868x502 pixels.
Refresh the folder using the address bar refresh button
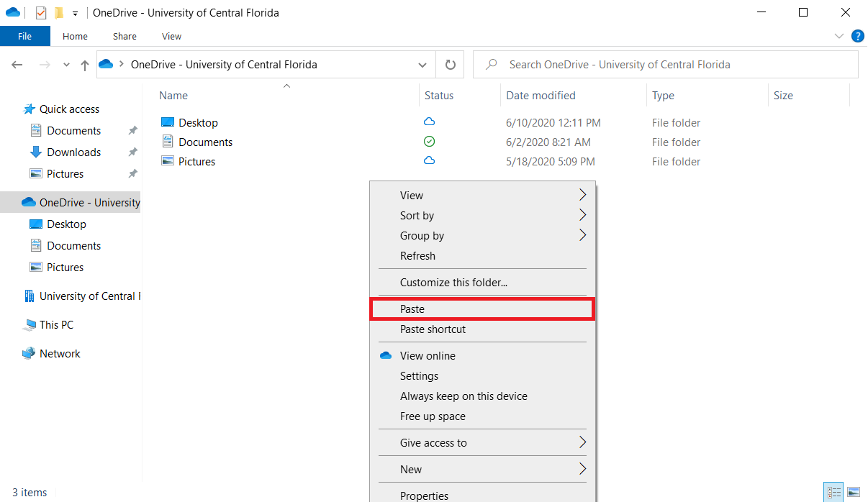[x=451, y=65]
